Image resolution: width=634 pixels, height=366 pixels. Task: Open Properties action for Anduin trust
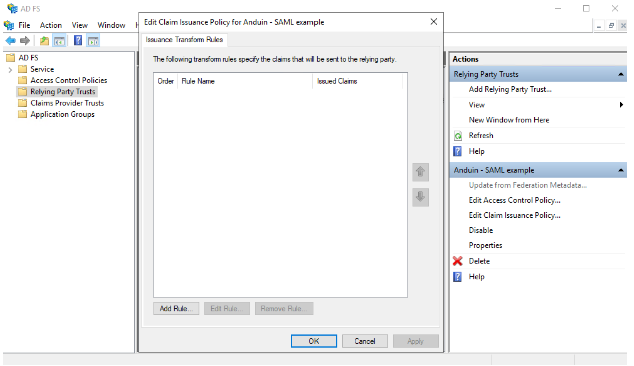click(485, 245)
